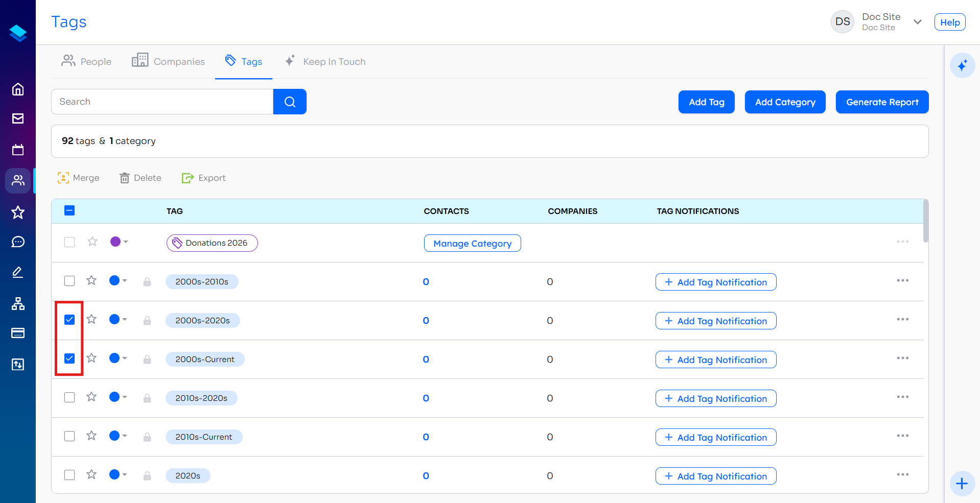The image size is (980, 503).
Task: Add Tag Notification for 2020s
Action: tap(716, 476)
